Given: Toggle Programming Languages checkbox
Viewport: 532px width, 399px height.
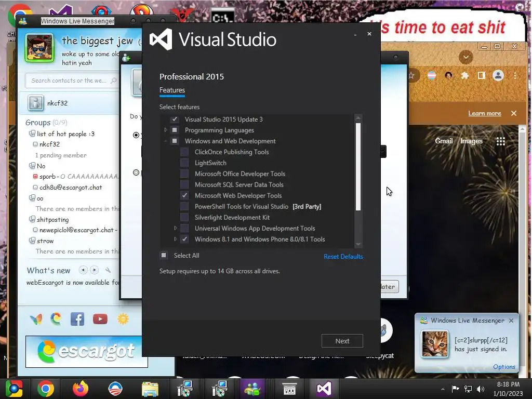Looking at the screenshot, I should (x=175, y=130).
